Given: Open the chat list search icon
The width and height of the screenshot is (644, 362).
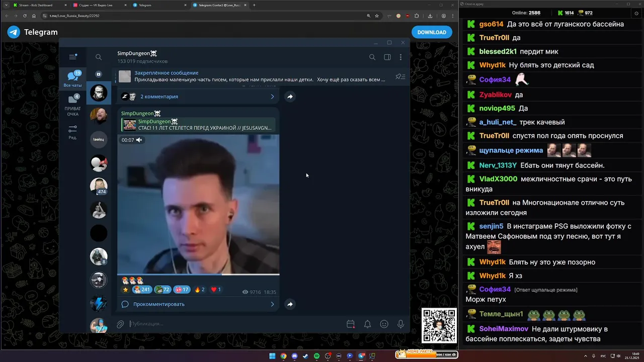Looking at the screenshot, I should 99,57.
